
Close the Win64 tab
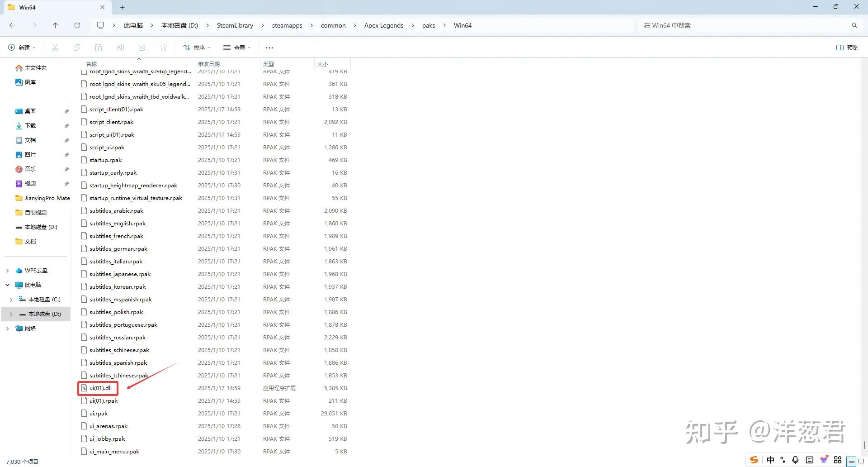[x=102, y=7]
